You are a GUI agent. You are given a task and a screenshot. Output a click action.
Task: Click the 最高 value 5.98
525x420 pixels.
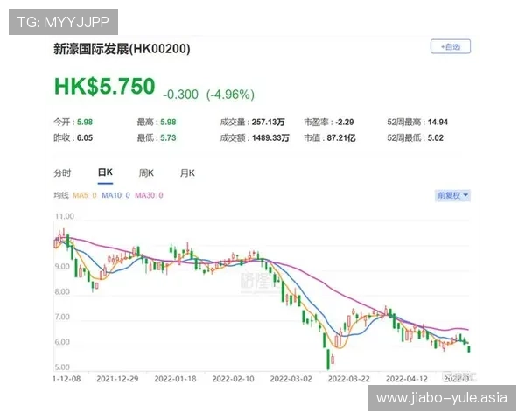coord(168,122)
